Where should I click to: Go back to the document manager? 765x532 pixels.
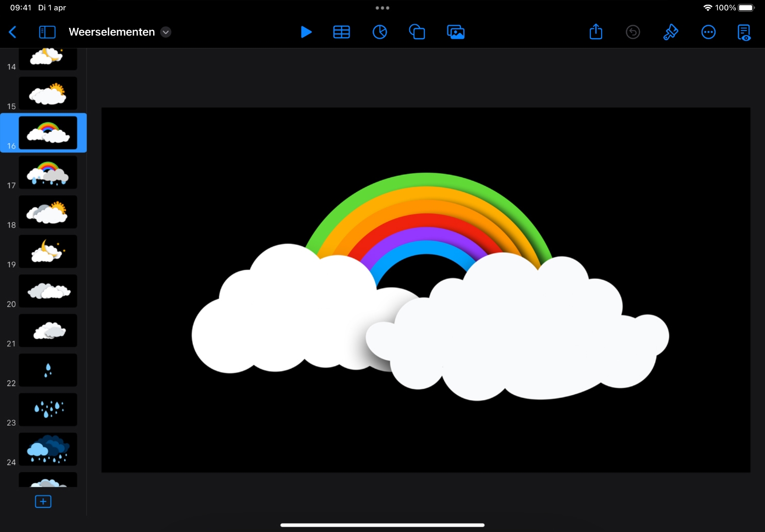[13, 32]
